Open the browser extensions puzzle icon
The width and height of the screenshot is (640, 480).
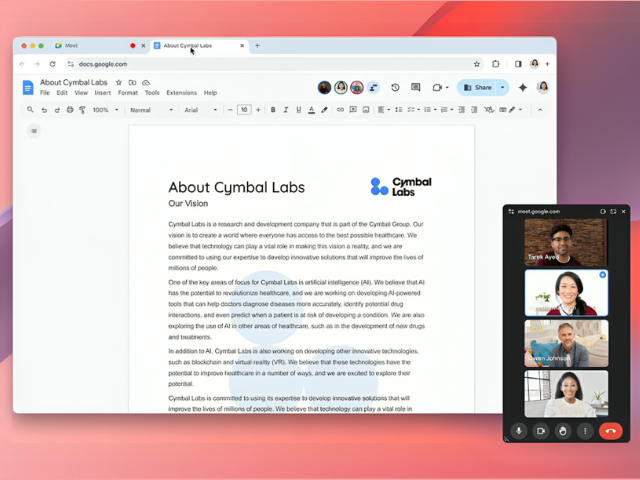[496, 64]
